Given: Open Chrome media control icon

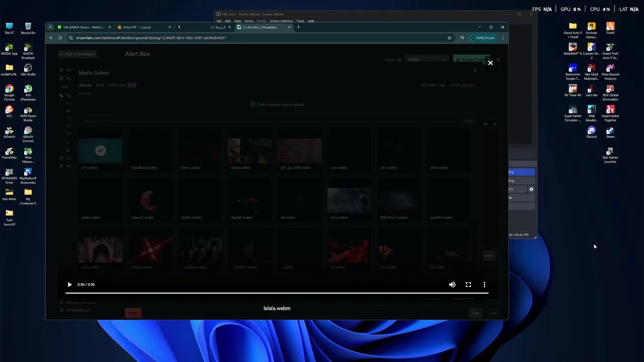Looking at the screenshot, I should pos(462,38).
